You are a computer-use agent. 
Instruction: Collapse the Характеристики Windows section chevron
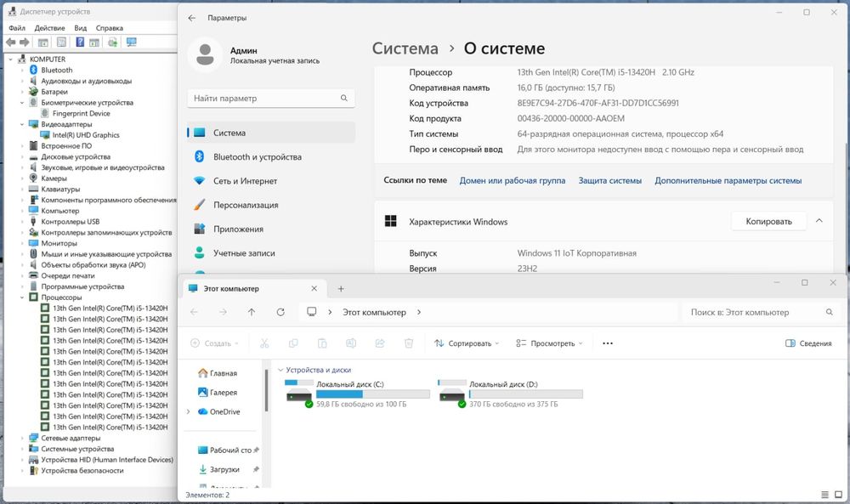coord(819,221)
